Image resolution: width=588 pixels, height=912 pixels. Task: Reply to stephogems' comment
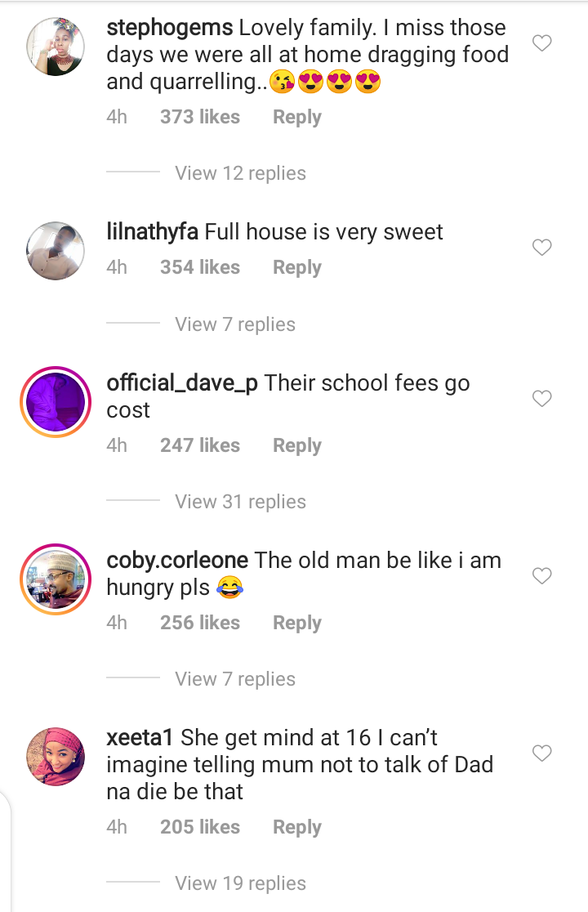coord(296,117)
